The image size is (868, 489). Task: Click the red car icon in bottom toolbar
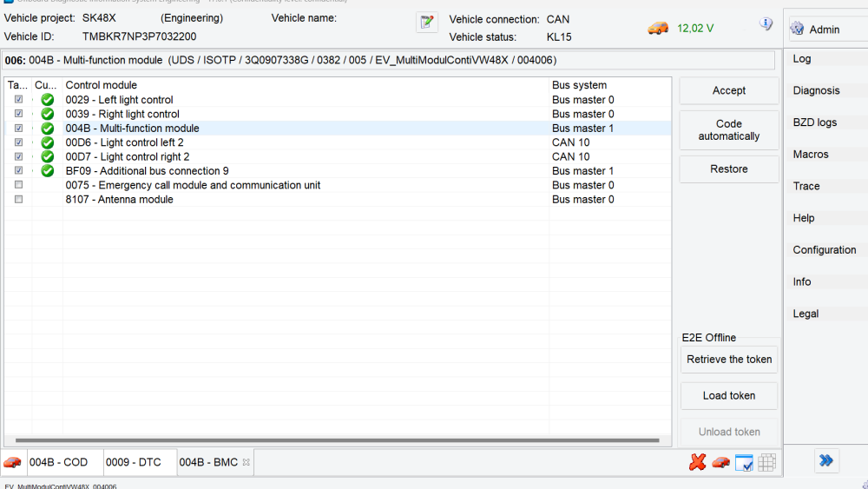pyautogui.click(x=720, y=462)
